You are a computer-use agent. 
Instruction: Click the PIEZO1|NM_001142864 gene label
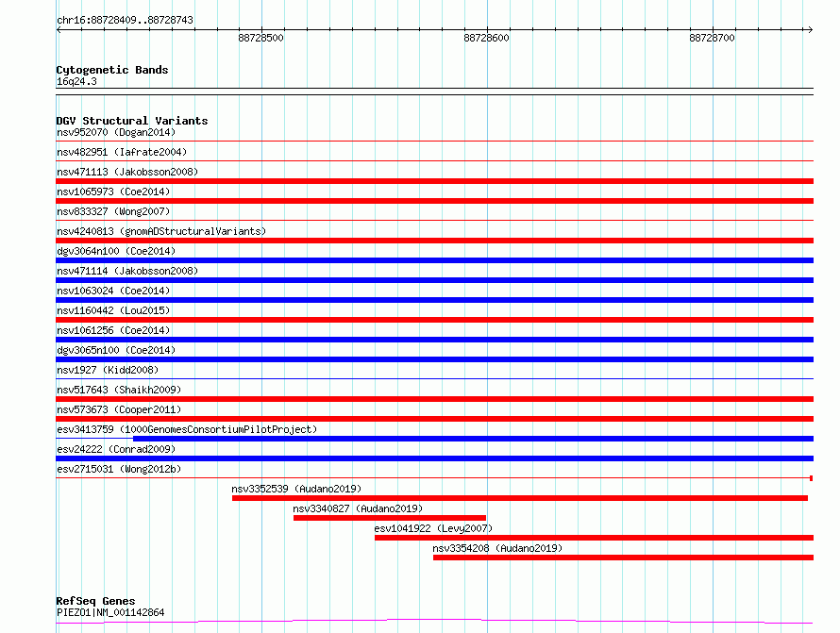coord(110,612)
